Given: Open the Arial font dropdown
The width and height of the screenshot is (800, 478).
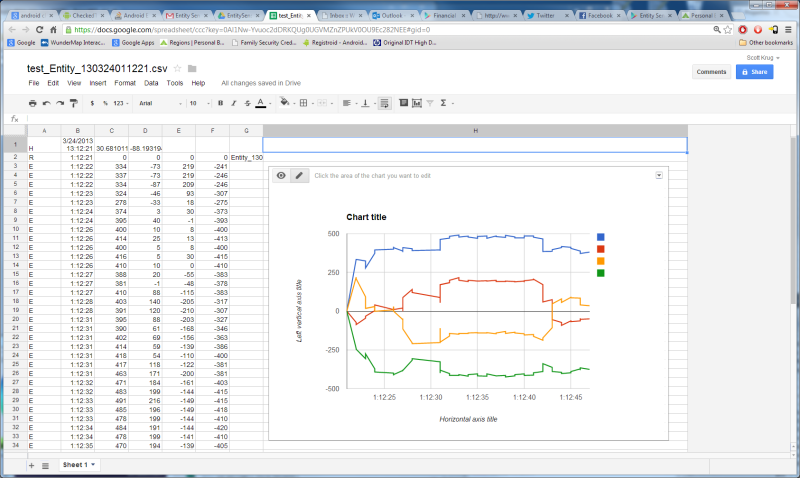Looking at the screenshot, I should pos(160,103).
